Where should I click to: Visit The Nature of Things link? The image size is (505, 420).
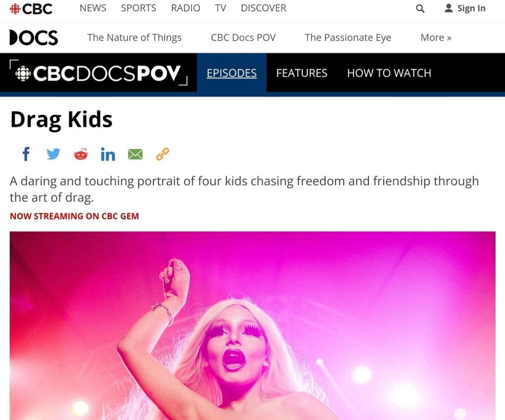click(x=135, y=38)
